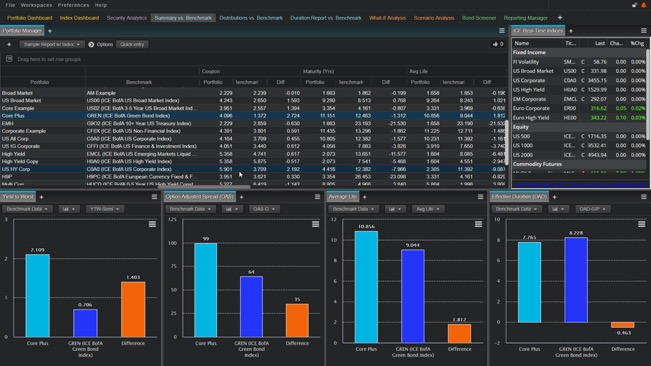Image resolution: width=651 pixels, height=366 pixels.
Task: Open Benchmark Data dropdown in Average Life
Action: click(353, 209)
